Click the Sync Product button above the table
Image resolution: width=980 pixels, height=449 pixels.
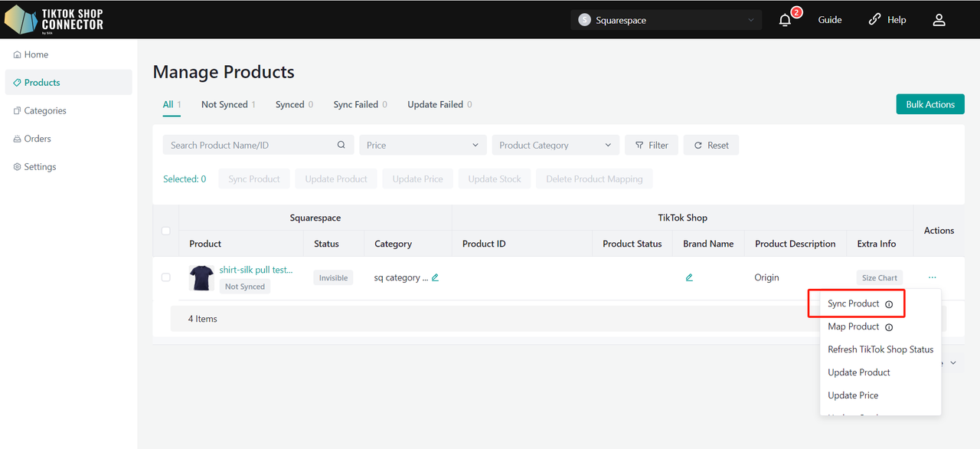pos(254,179)
